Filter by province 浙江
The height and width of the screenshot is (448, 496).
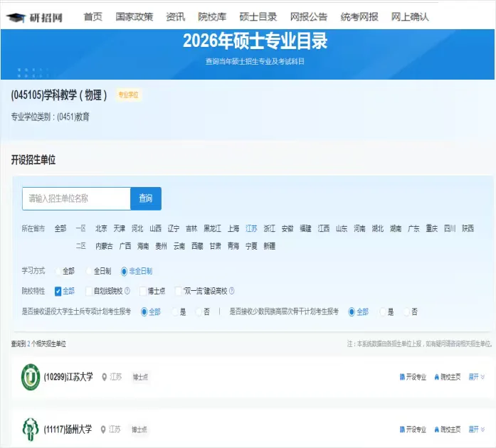click(x=270, y=228)
